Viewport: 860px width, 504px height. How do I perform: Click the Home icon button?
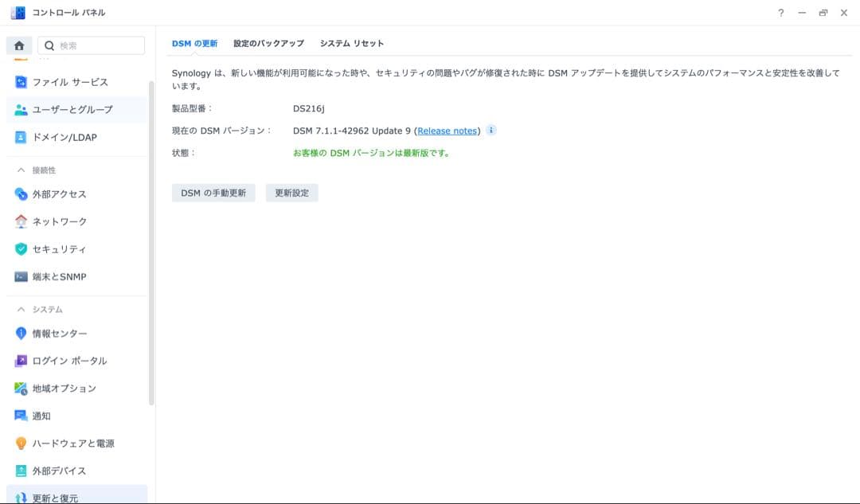point(19,45)
